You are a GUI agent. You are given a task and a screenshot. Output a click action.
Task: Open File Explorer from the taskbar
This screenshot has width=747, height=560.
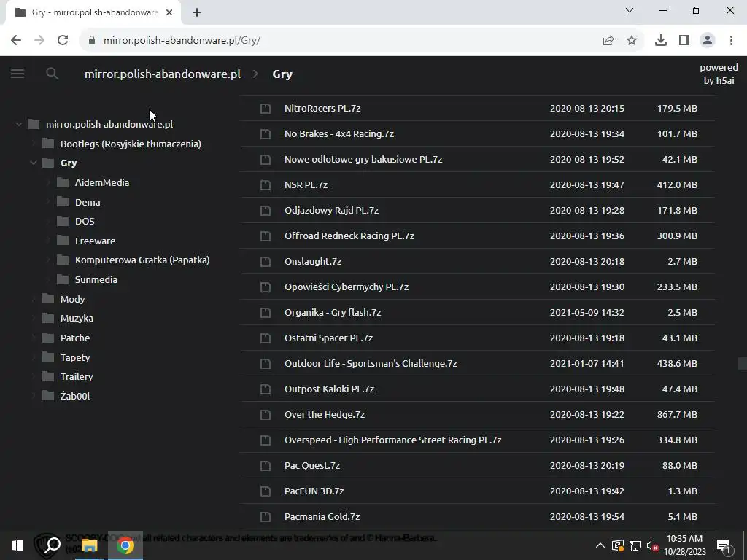tap(89, 545)
